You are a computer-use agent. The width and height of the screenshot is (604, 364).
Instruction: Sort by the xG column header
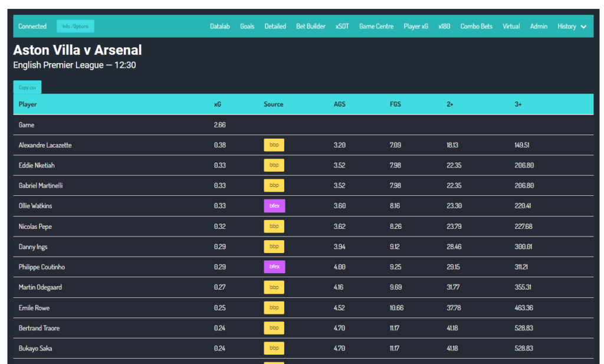(x=218, y=104)
